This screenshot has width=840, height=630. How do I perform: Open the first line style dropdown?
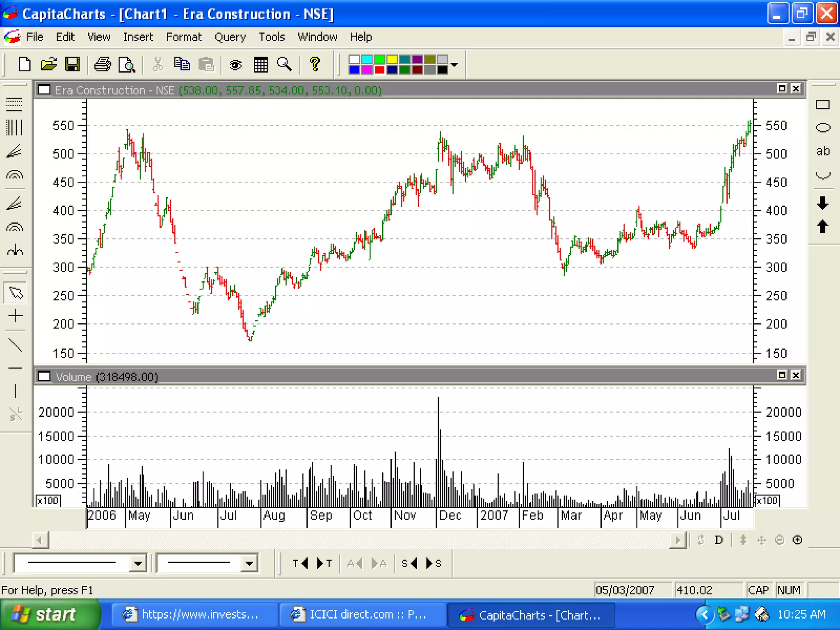point(138,563)
